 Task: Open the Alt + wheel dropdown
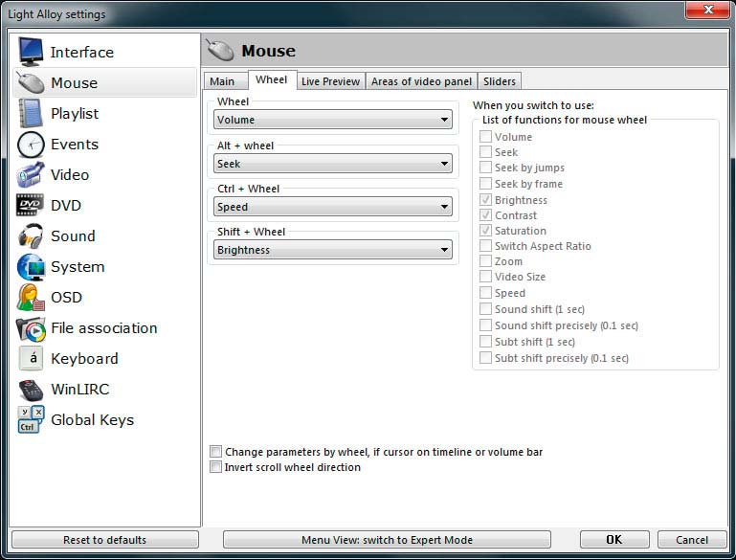(x=333, y=164)
